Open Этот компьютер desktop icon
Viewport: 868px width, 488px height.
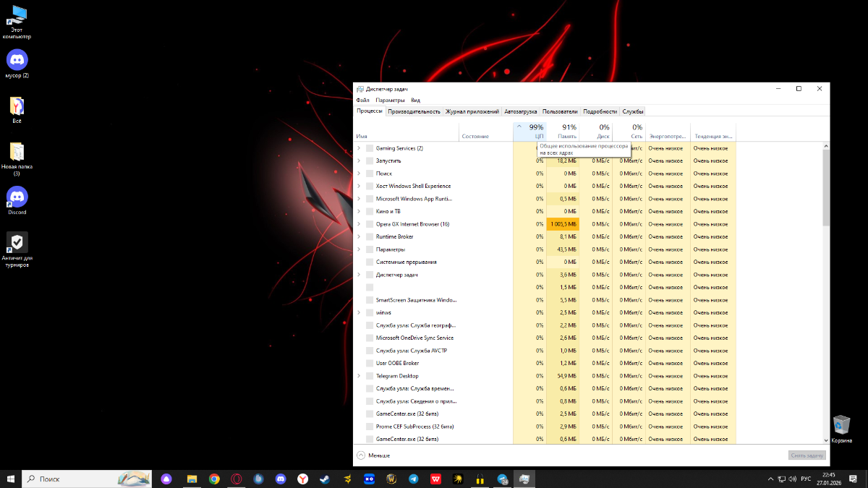pos(17,14)
